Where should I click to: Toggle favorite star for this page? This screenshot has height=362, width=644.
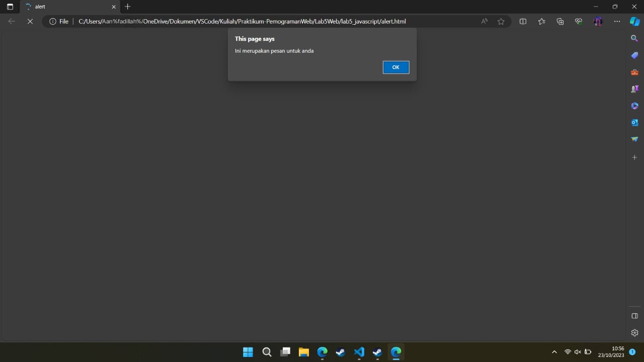pyautogui.click(x=501, y=21)
